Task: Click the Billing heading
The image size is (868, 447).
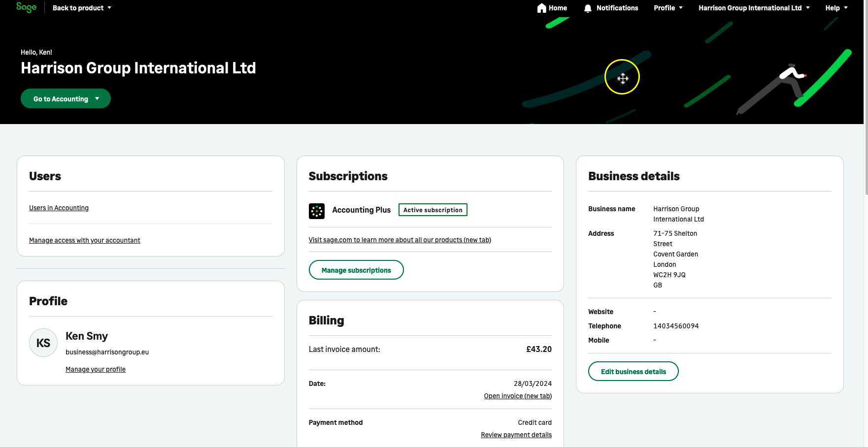Action: pos(327,320)
